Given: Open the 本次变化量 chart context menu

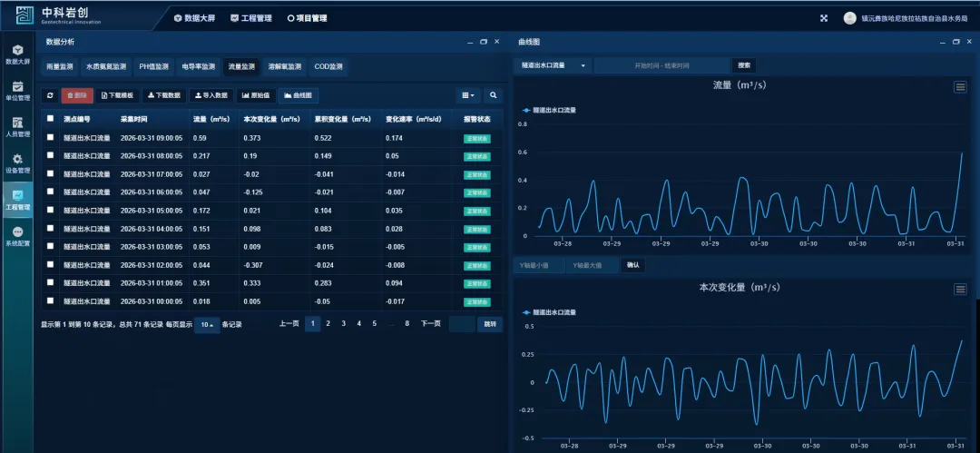Looking at the screenshot, I should [x=960, y=289].
